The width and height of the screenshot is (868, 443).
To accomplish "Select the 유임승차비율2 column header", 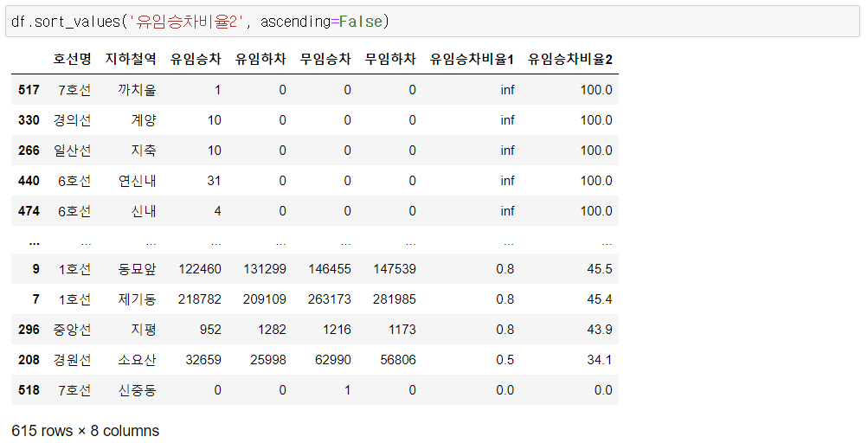I will click(570, 59).
